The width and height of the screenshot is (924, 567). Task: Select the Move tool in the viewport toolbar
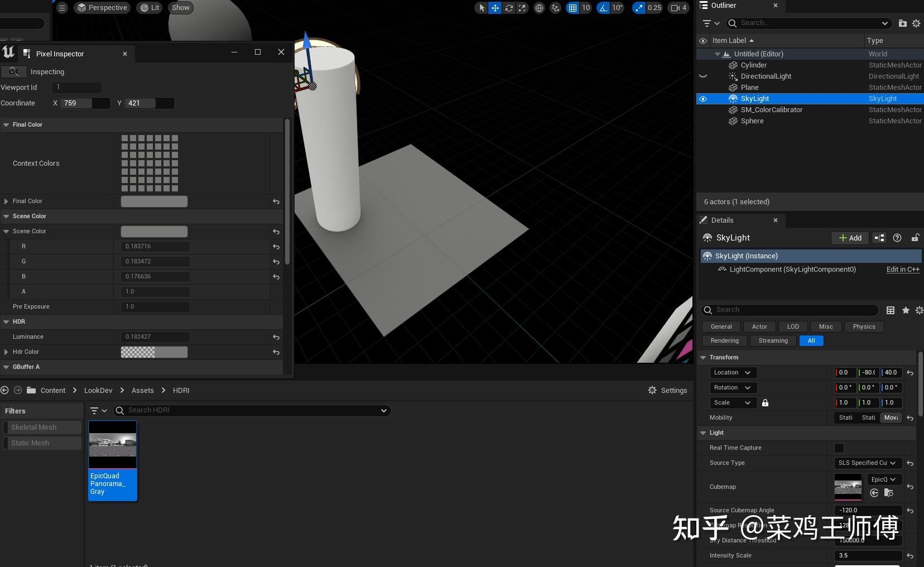pos(494,8)
